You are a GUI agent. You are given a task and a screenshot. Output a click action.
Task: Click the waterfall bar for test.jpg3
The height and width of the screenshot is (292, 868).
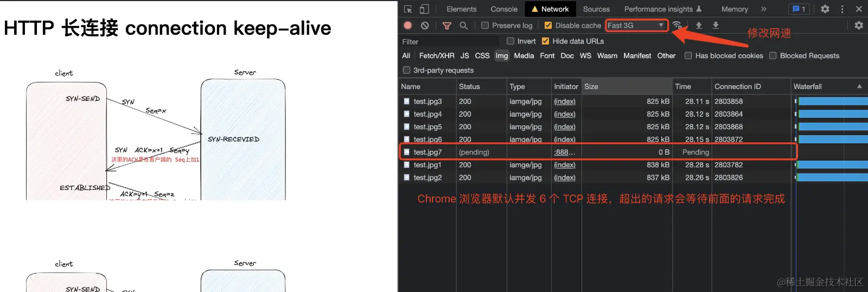coord(832,101)
